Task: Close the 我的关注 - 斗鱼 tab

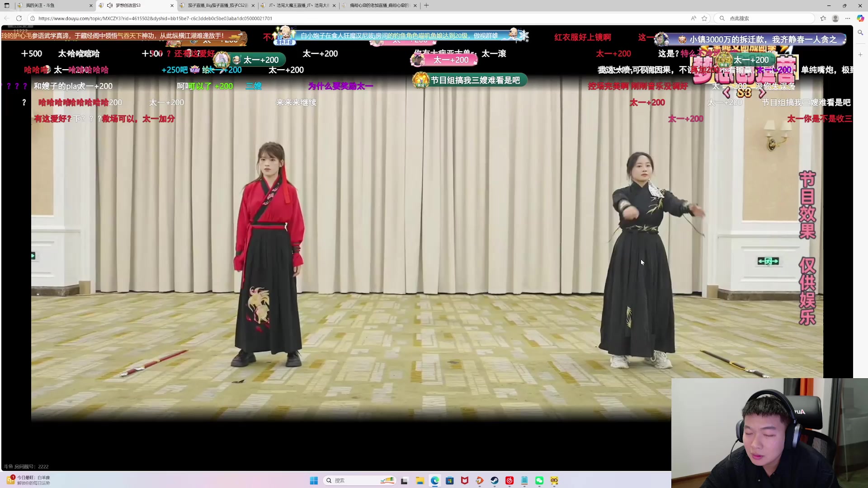Action: (x=91, y=5)
